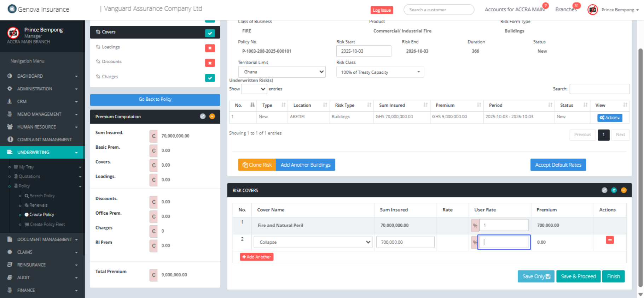
Task: Click orange collapse icon in Risk Covers header
Action: point(623,190)
